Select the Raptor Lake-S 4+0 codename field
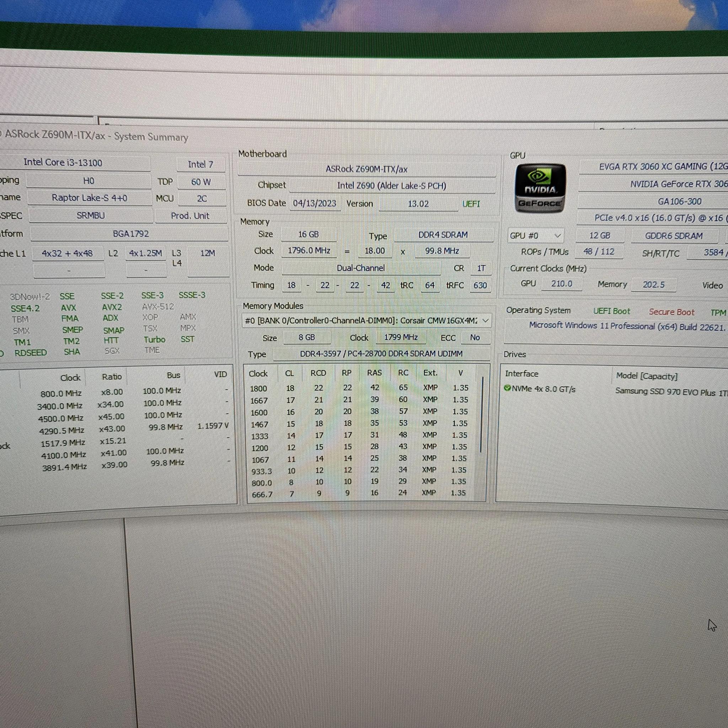The height and width of the screenshot is (728, 728). [x=90, y=198]
